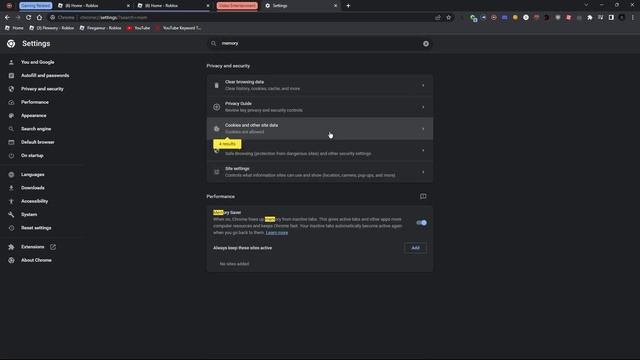
Task: Clear the settings search field
Action: tap(426, 44)
